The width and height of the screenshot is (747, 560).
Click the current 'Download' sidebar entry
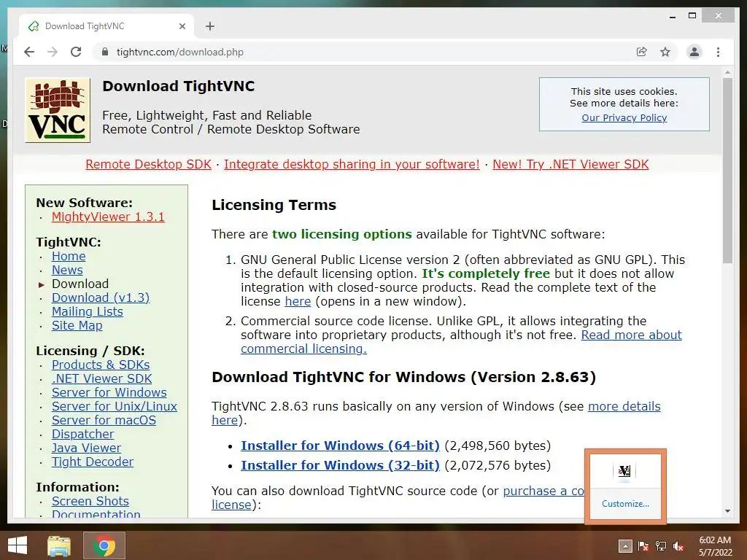pos(80,284)
